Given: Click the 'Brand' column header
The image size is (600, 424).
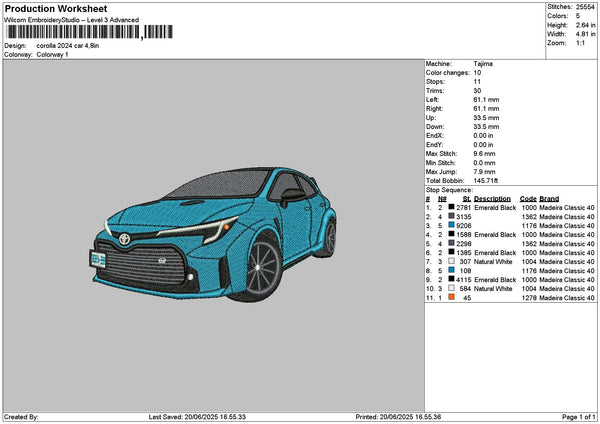Looking at the screenshot, I should pos(549,199).
